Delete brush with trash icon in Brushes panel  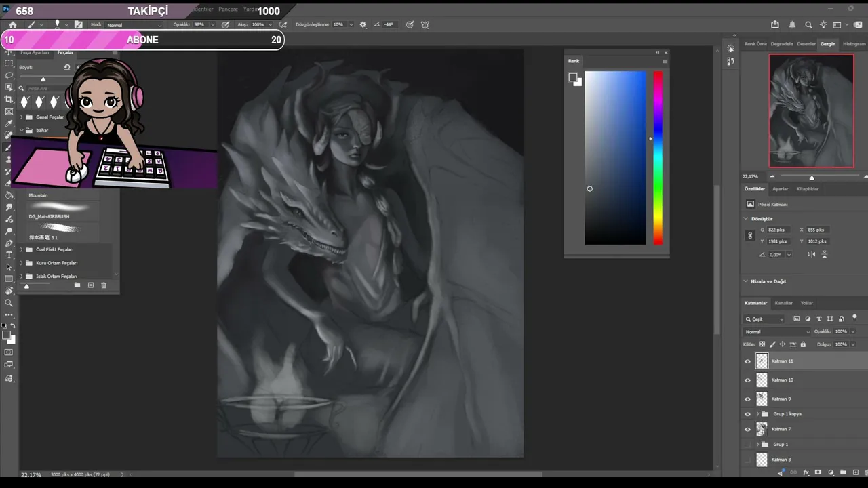(104, 285)
